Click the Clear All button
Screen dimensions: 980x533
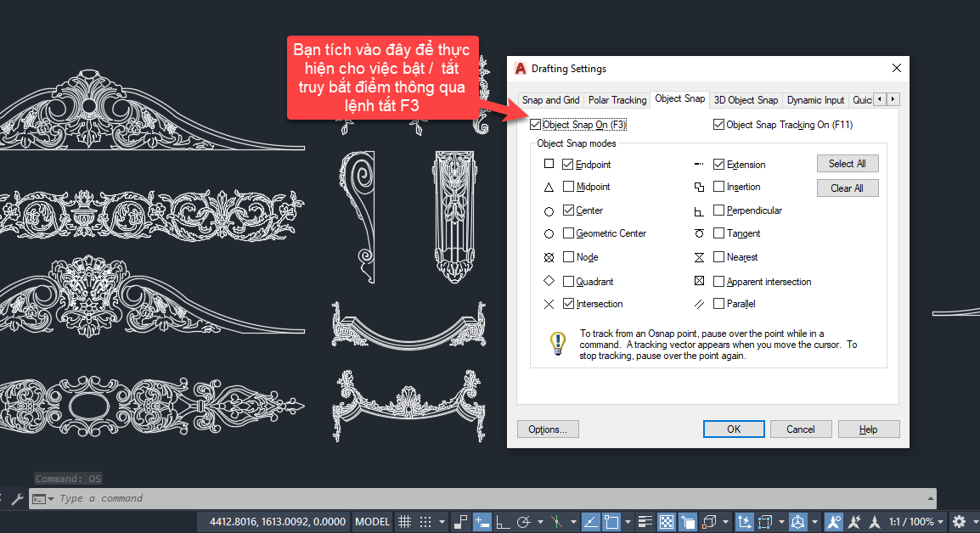click(848, 188)
